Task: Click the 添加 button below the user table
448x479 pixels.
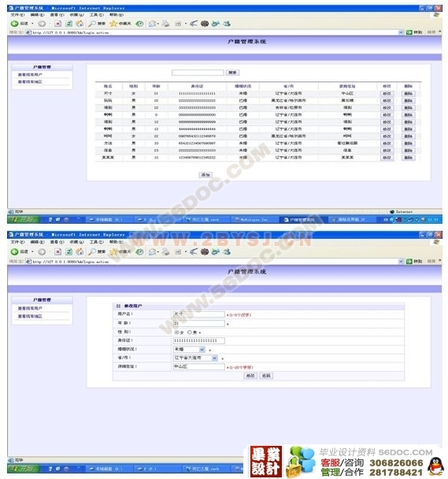Action: pyautogui.click(x=205, y=175)
